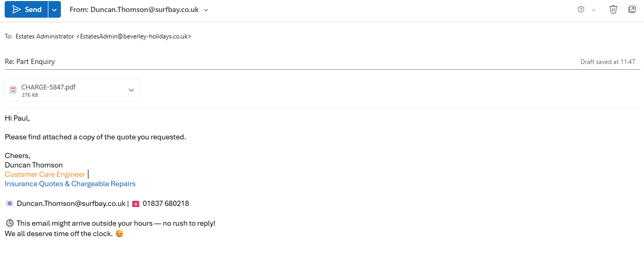Expand chevron beside the shield icon
Image resolution: width=644 pixels, height=260 pixels.
(x=594, y=10)
